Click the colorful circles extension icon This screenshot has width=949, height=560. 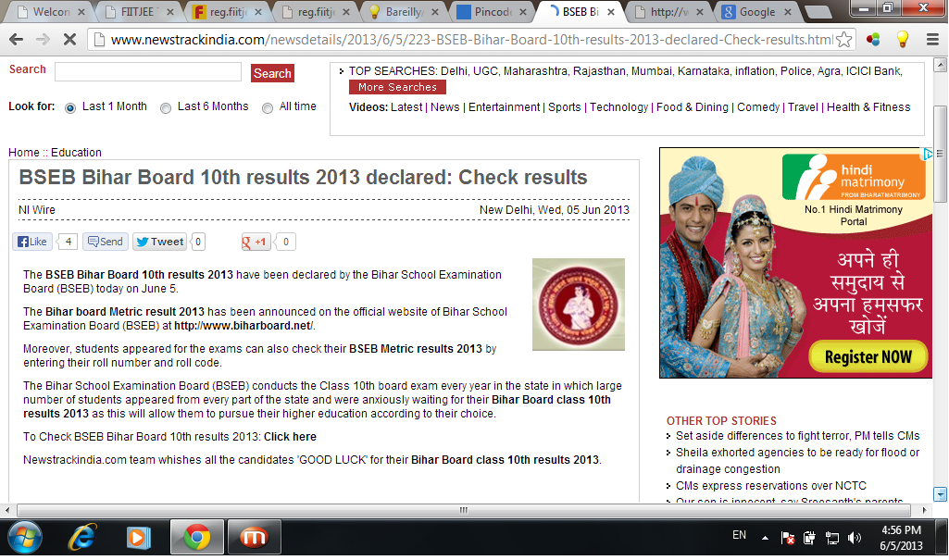(873, 40)
